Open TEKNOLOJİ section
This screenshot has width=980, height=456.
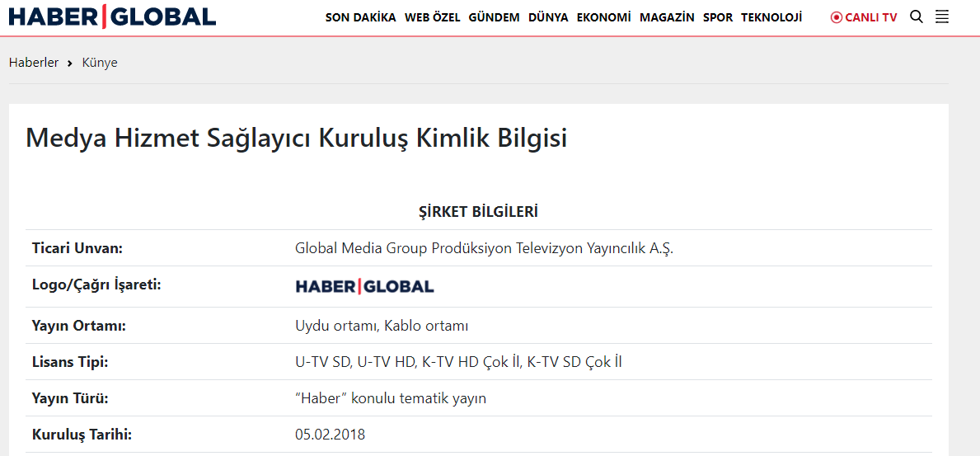[771, 17]
